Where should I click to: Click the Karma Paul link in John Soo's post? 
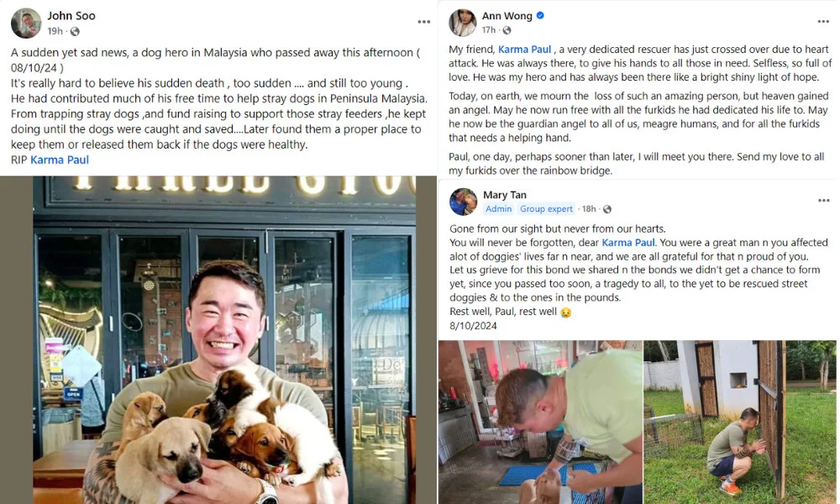coord(60,160)
